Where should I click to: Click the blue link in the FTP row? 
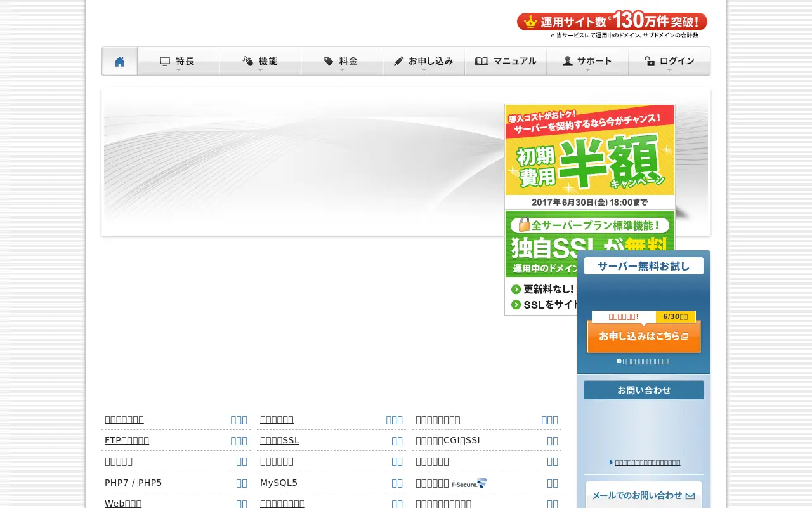coord(239,440)
